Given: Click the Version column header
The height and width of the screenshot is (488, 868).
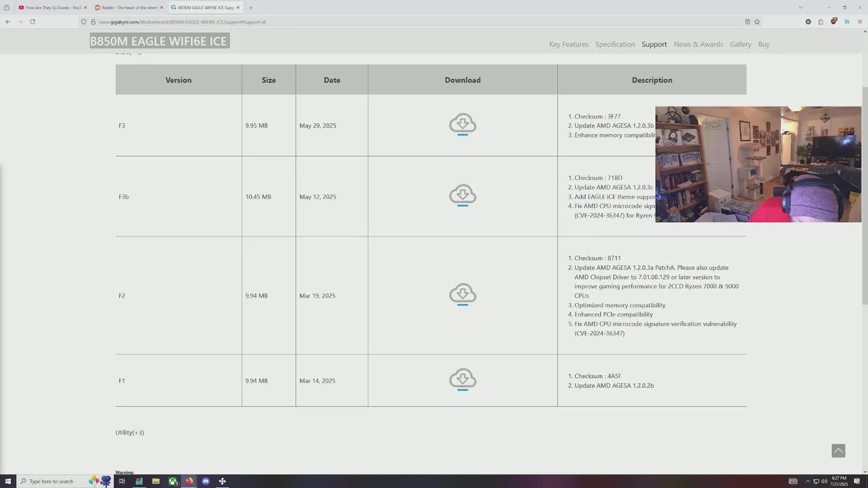Looking at the screenshot, I should click(x=178, y=80).
